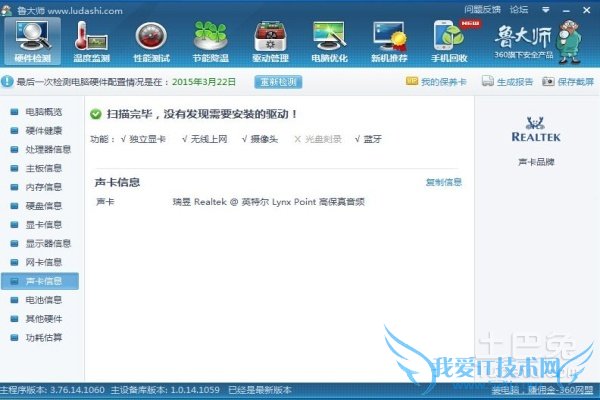Viewport: 600px width, 400px height.
Task: Open the 手机回收 phone icon
Action: coord(449,41)
